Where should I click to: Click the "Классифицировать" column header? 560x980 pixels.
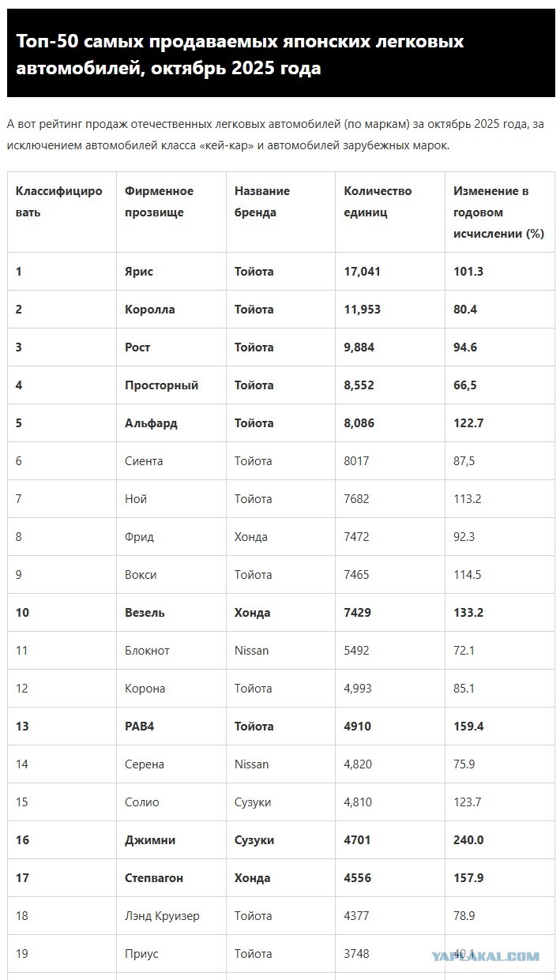click(58, 201)
